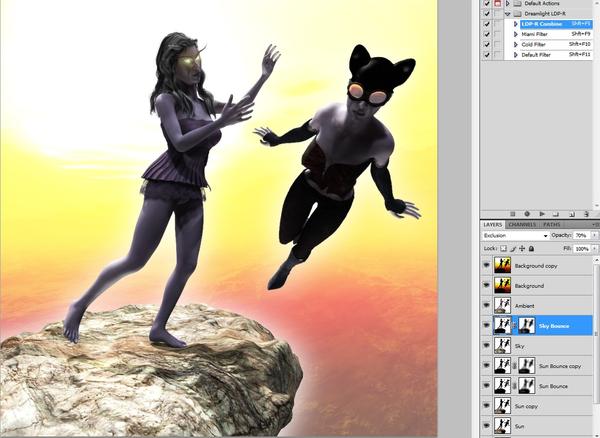The image size is (600, 438).
Task: Expand the Miami Filter action
Action: click(515, 34)
